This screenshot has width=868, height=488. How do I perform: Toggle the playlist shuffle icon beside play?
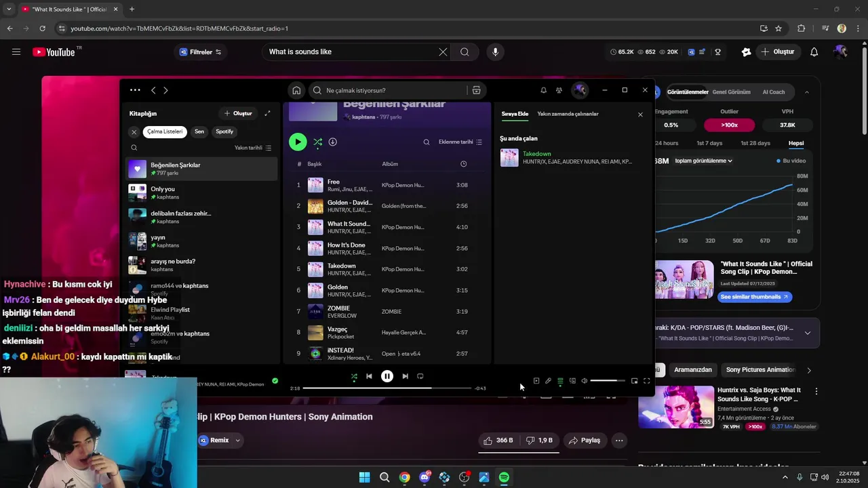tap(317, 142)
